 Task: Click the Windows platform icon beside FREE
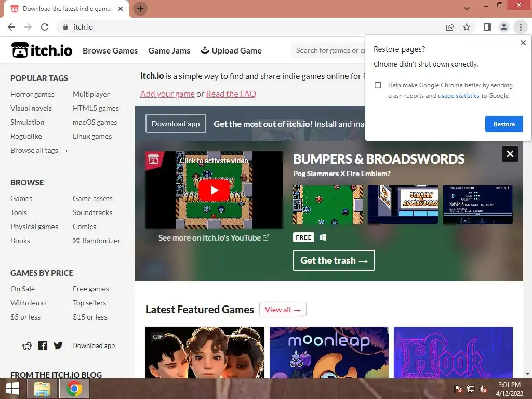323,237
